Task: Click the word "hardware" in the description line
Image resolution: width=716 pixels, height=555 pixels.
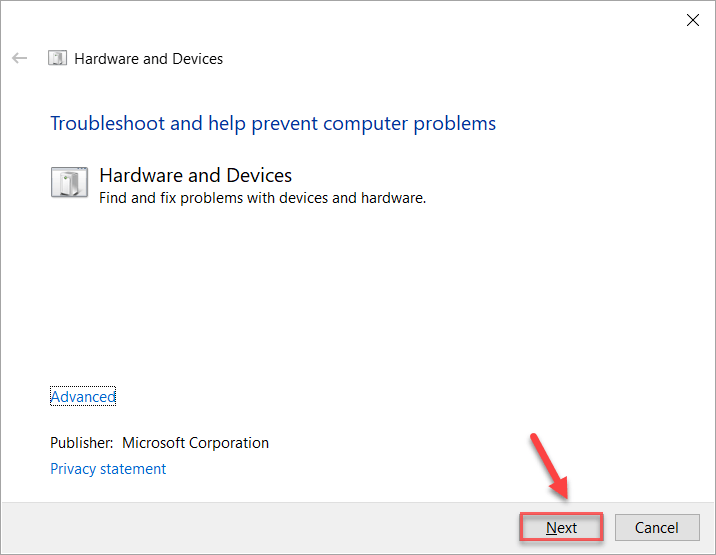Action: [394, 198]
